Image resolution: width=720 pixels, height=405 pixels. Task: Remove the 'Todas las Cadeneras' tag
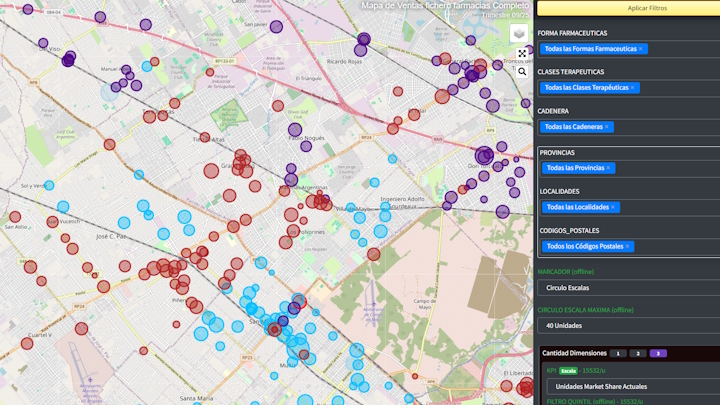pos(606,127)
